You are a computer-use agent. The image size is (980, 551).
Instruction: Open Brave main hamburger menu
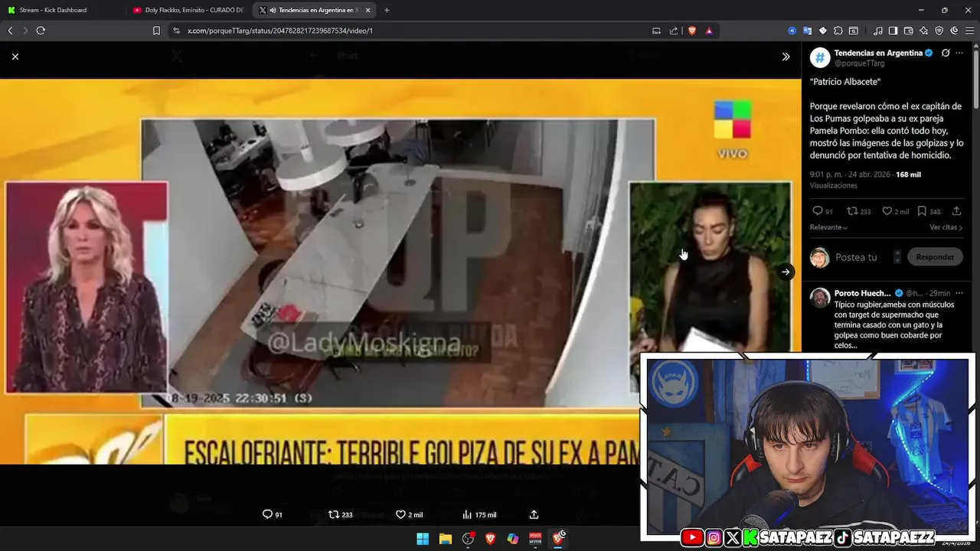pyautogui.click(x=969, y=31)
